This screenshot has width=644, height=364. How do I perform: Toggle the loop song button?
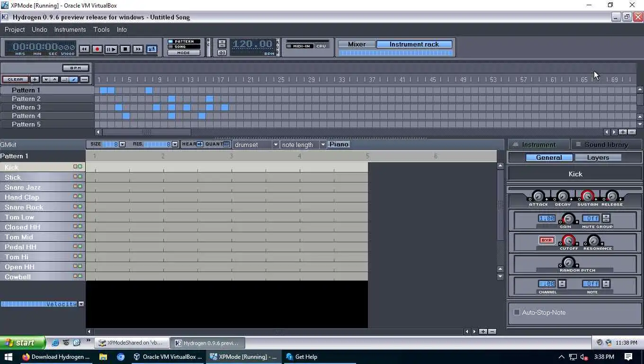click(x=152, y=49)
